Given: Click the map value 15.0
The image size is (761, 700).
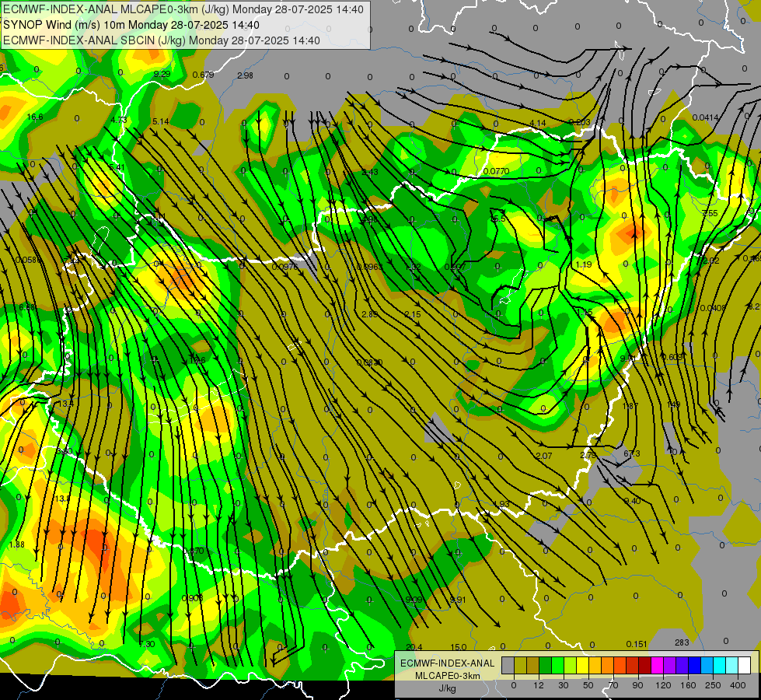Looking at the screenshot, I should pos(458,647).
